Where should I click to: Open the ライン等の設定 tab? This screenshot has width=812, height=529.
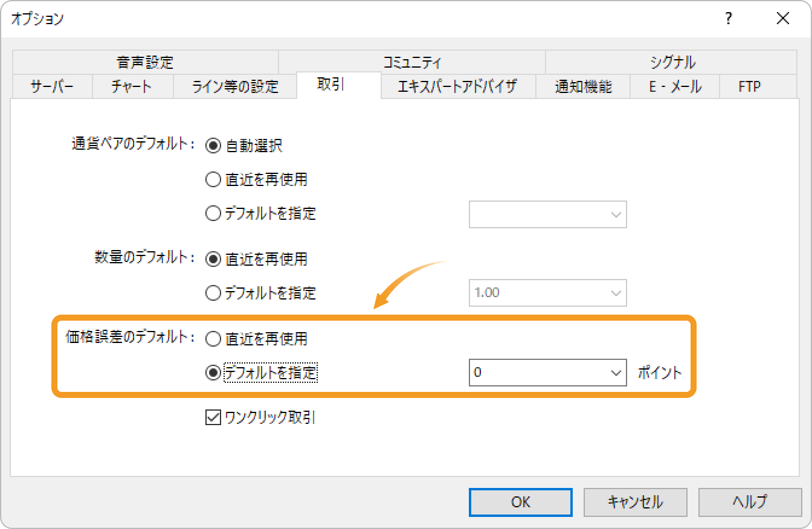click(x=236, y=86)
